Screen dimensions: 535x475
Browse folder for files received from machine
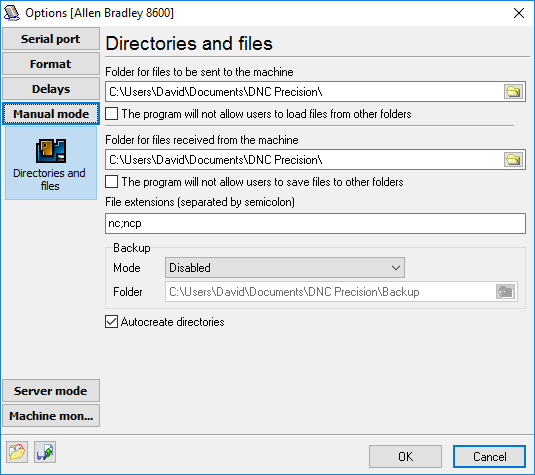coord(513,159)
